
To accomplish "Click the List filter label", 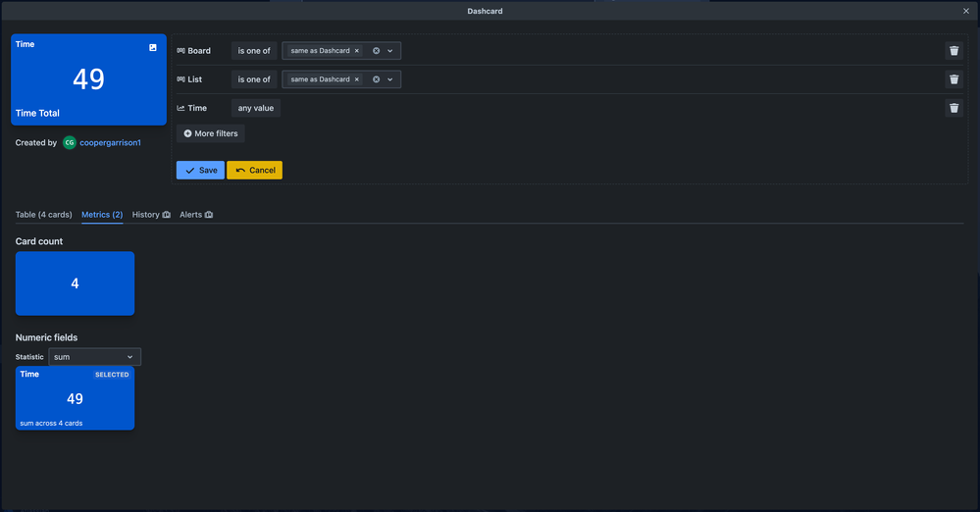I will pos(194,79).
